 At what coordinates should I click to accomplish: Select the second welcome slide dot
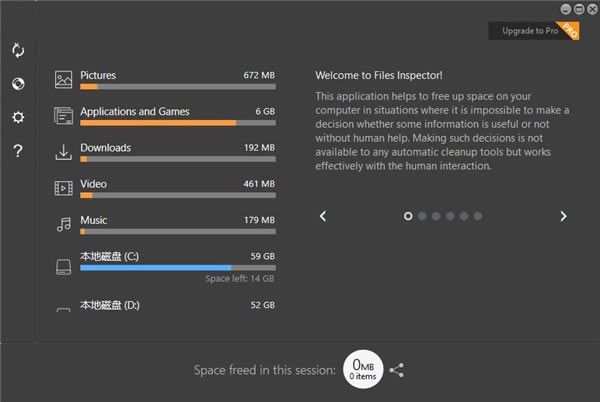tap(422, 216)
